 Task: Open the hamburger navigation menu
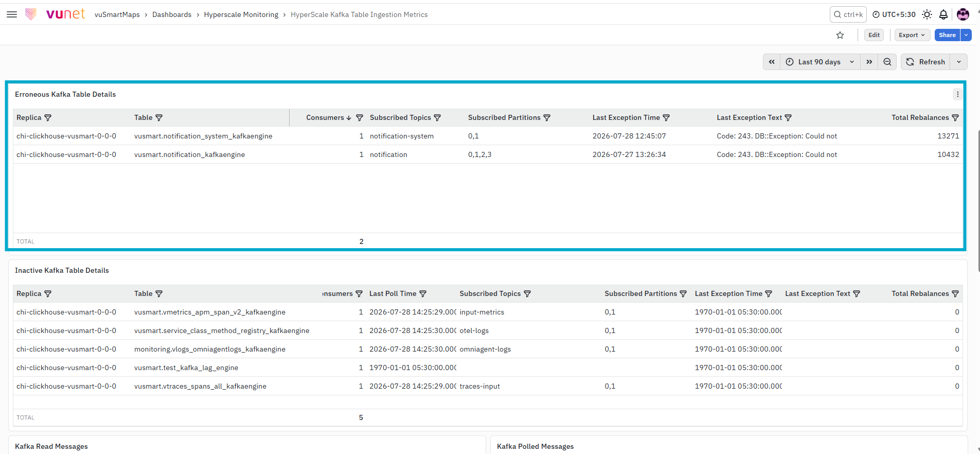click(12, 14)
